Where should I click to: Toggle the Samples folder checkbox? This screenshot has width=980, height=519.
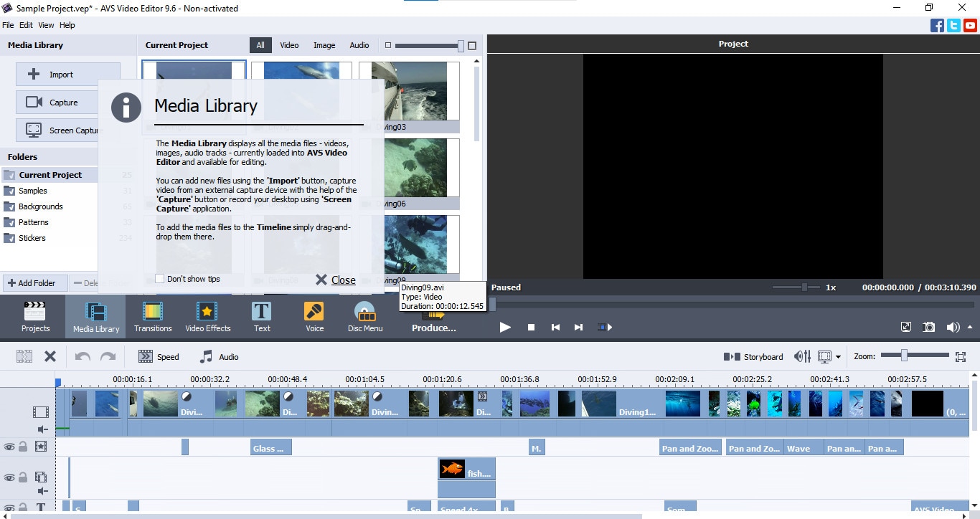9,191
